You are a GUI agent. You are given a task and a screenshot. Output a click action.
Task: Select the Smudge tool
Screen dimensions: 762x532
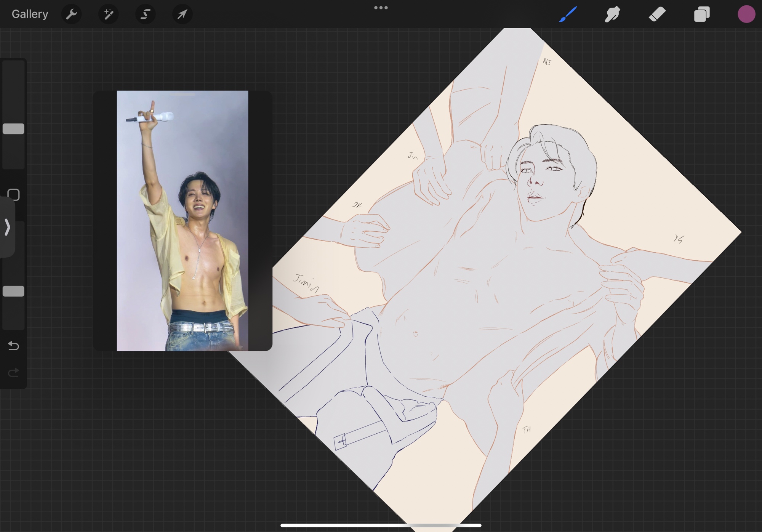pos(613,14)
